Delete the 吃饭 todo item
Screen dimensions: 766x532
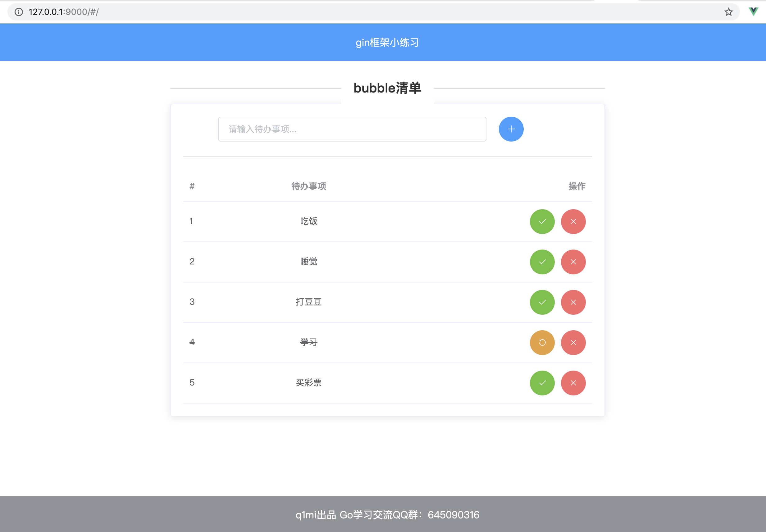tap(573, 222)
